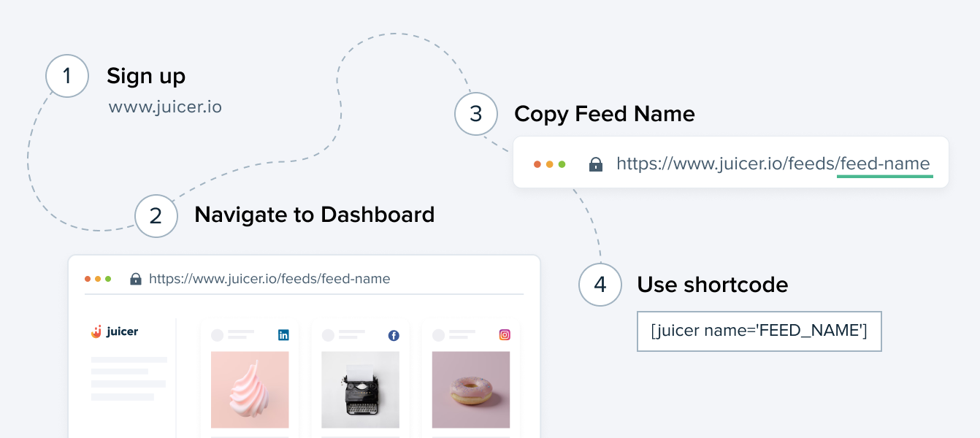Click the step 1 circle icon
980x438 pixels.
pyautogui.click(x=67, y=76)
